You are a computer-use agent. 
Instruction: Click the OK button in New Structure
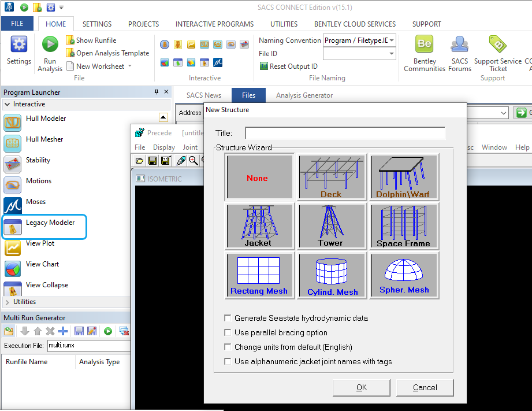[x=362, y=387]
